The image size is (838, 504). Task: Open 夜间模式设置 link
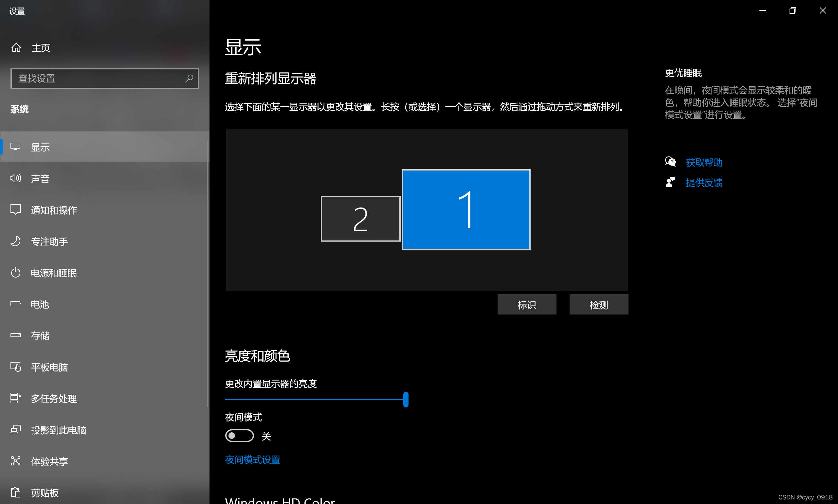tap(252, 459)
